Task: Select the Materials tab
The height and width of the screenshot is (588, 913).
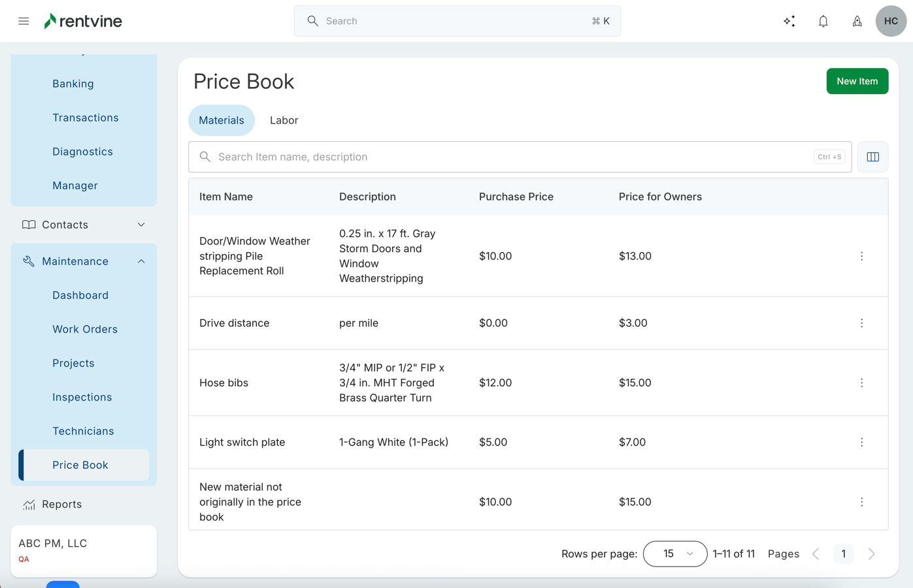Action: (x=222, y=120)
